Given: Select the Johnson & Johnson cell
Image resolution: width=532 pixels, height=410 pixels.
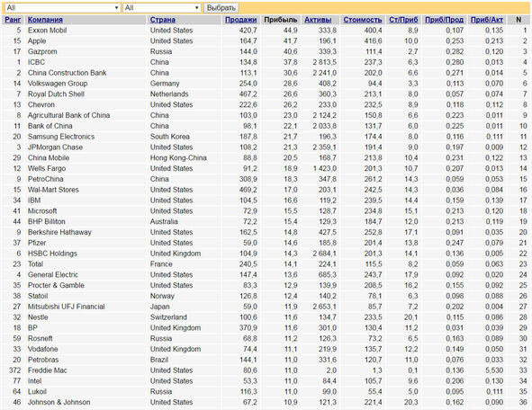Looking at the screenshot, I should [x=59, y=402].
